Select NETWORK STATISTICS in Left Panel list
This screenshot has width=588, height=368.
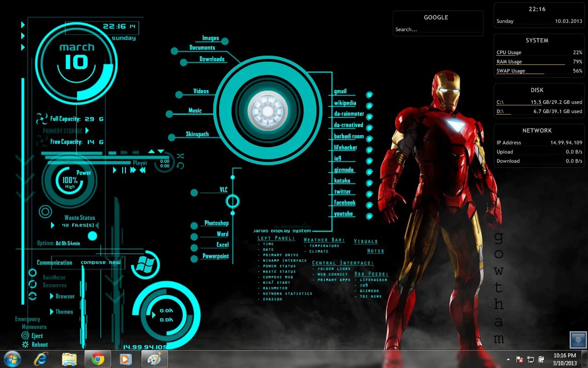pyautogui.click(x=288, y=293)
